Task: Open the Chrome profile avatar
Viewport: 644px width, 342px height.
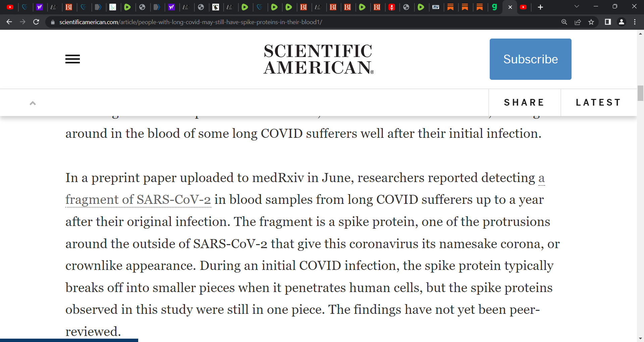Action: (x=622, y=22)
